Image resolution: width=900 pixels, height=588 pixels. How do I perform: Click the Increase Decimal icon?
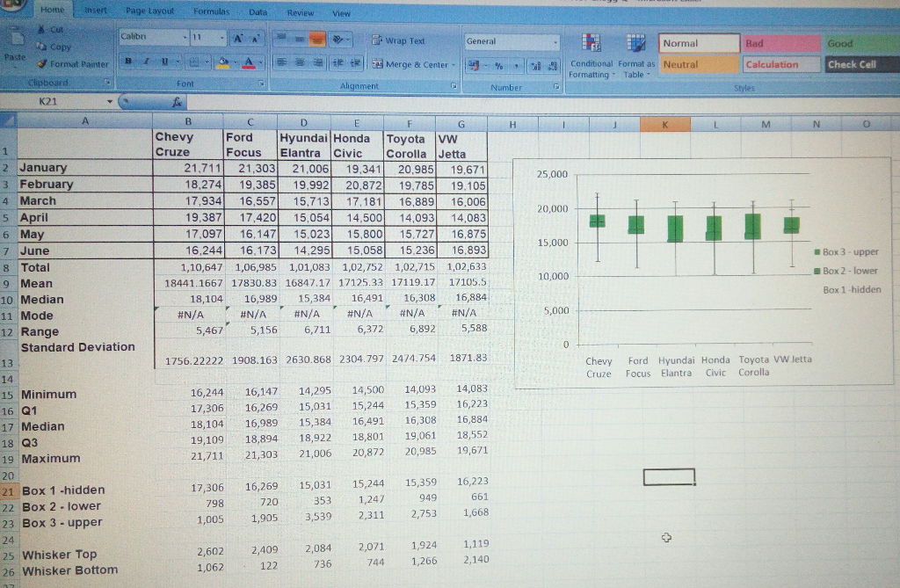(x=536, y=67)
